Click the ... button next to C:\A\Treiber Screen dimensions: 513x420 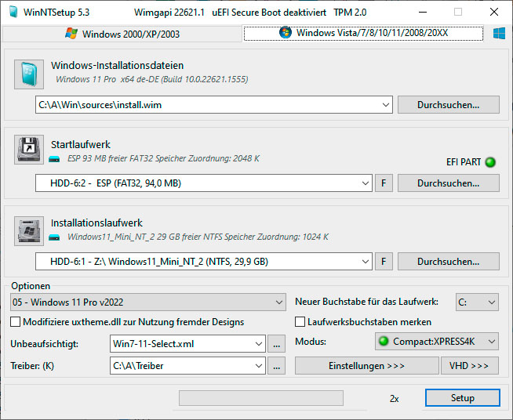tap(276, 365)
